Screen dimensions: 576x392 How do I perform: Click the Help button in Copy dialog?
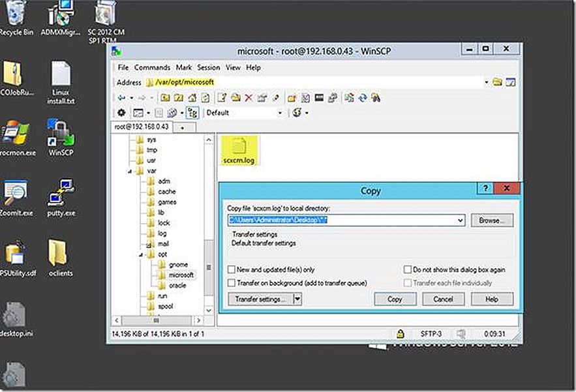[x=492, y=299]
